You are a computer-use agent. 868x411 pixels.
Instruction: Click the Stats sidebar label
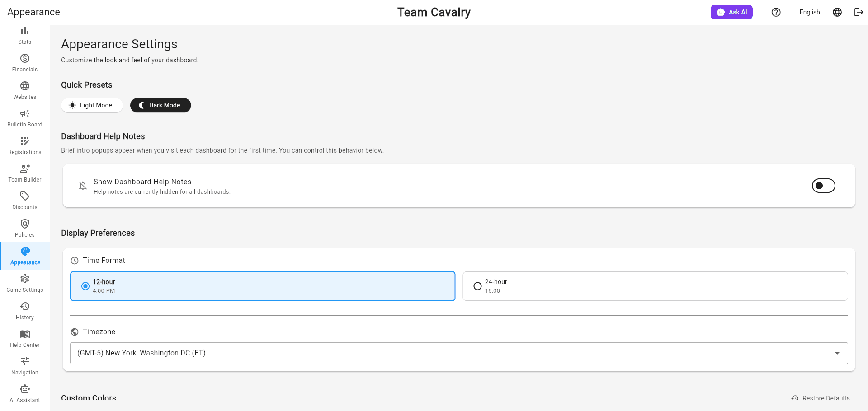(25, 42)
